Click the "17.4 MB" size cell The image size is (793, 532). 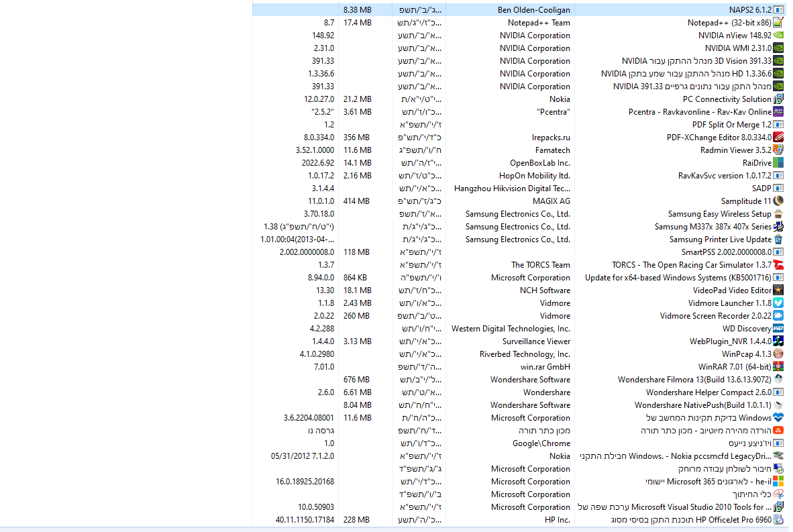tap(358, 23)
